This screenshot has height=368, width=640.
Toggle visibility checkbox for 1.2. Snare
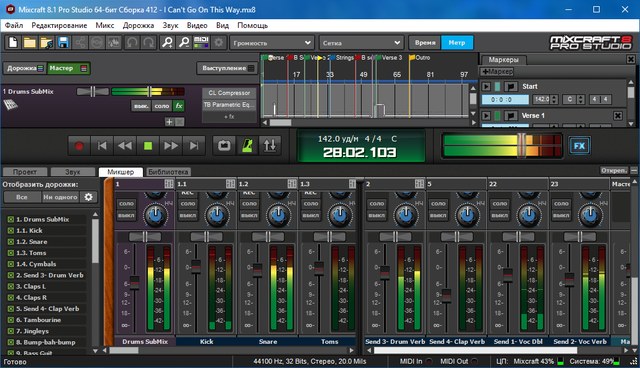[x=11, y=242]
